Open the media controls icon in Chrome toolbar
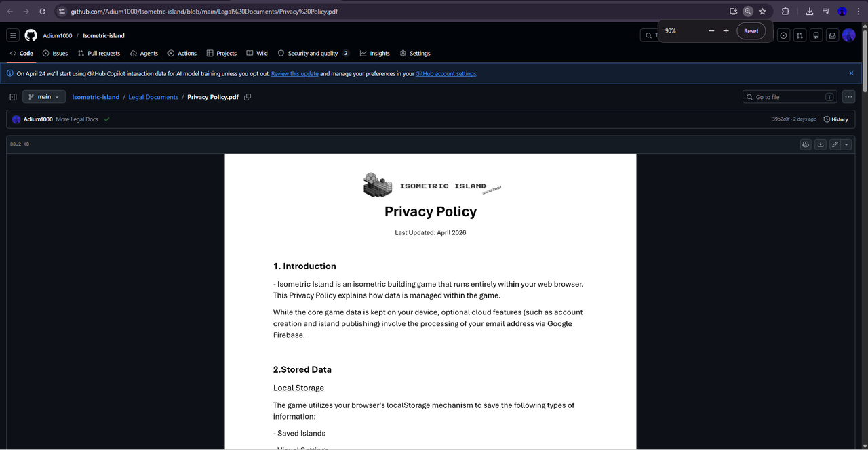This screenshot has width=868, height=450. coord(826,12)
